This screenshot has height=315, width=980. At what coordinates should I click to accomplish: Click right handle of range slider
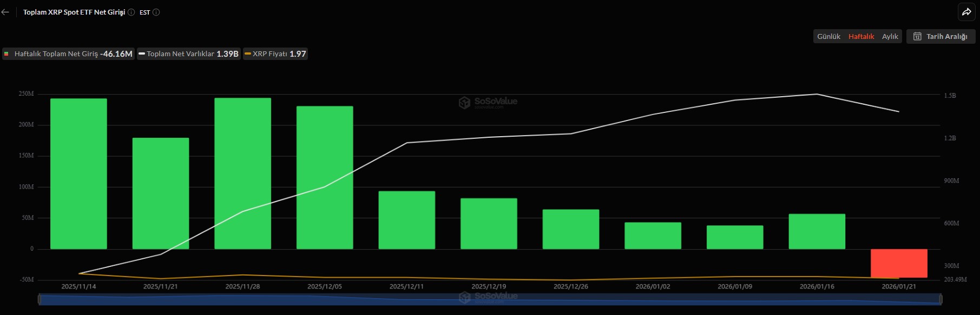pos(940,299)
